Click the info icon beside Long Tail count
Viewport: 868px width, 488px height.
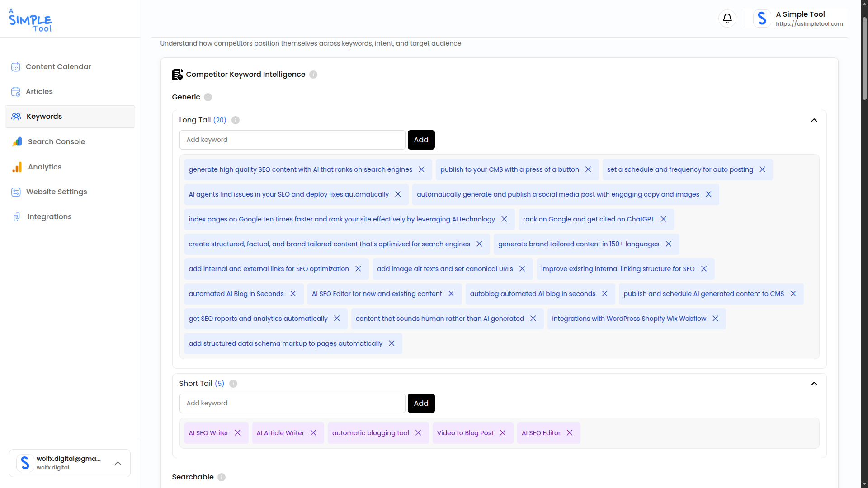(235, 120)
